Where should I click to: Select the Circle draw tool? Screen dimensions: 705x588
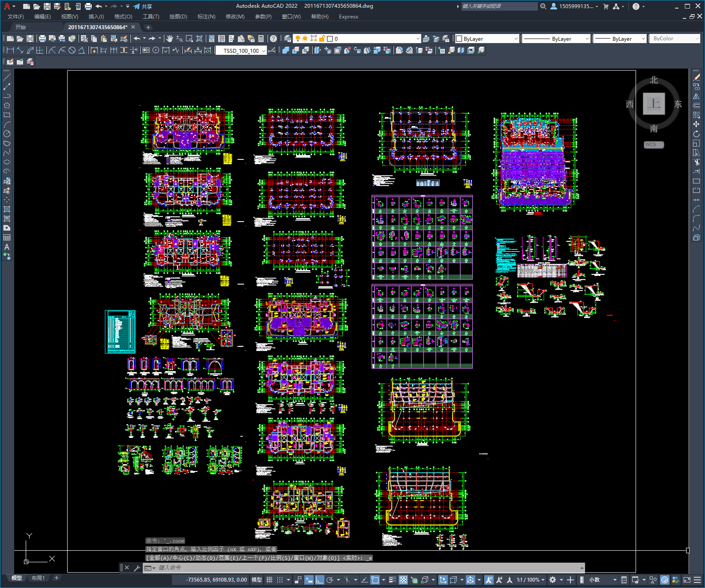point(7,134)
